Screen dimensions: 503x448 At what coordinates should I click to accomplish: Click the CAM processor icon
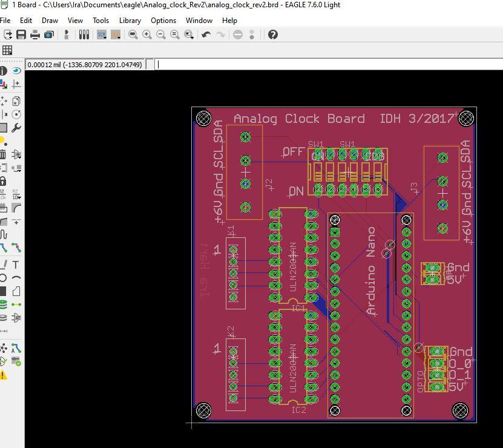[x=49, y=35]
